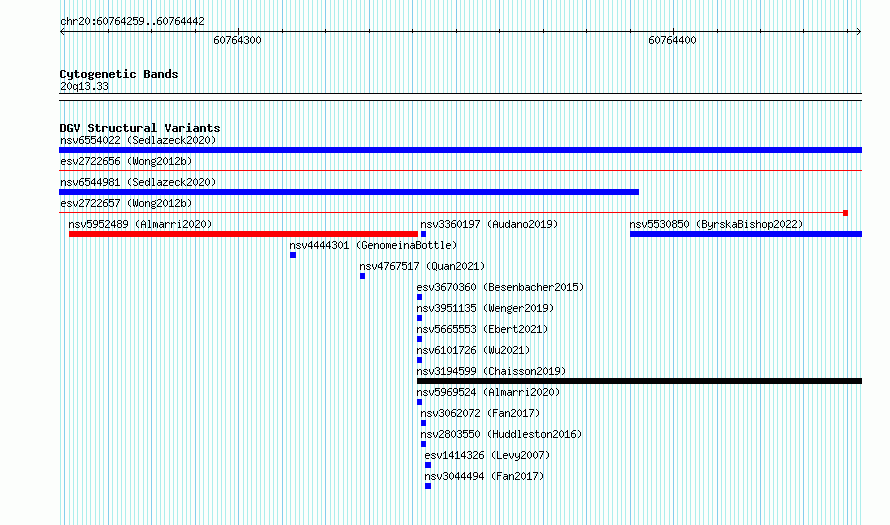The height and width of the screenshot is (525, 890).
Task: Click the blue marker under nsv4767517
Action: tap(362, 276)
